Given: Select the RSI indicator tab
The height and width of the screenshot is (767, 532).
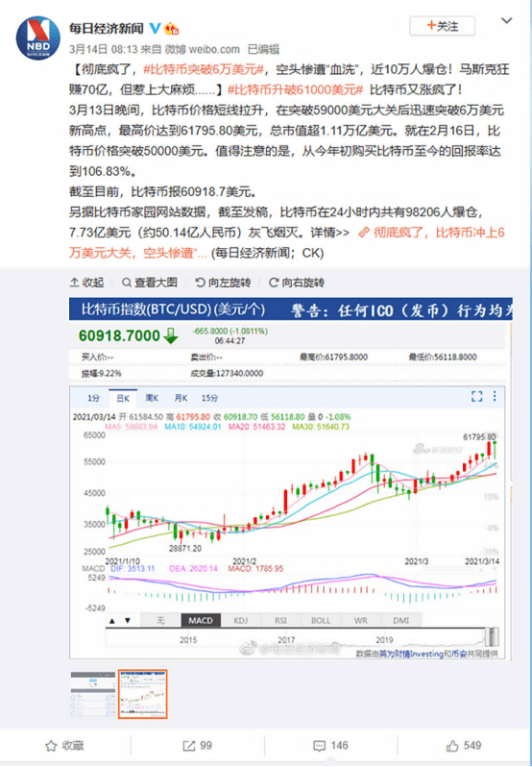Looking at the screenshot, I should [281, 620].
